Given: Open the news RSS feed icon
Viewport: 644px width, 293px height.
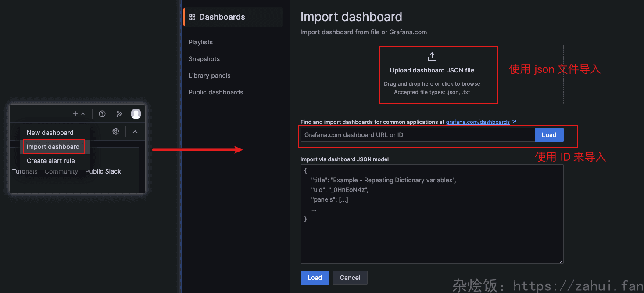Looking at the screenshot, I should (x=119, y=114).
